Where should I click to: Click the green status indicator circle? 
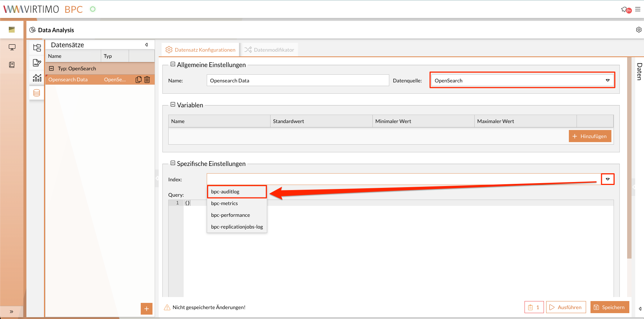[x=93, y=9]
